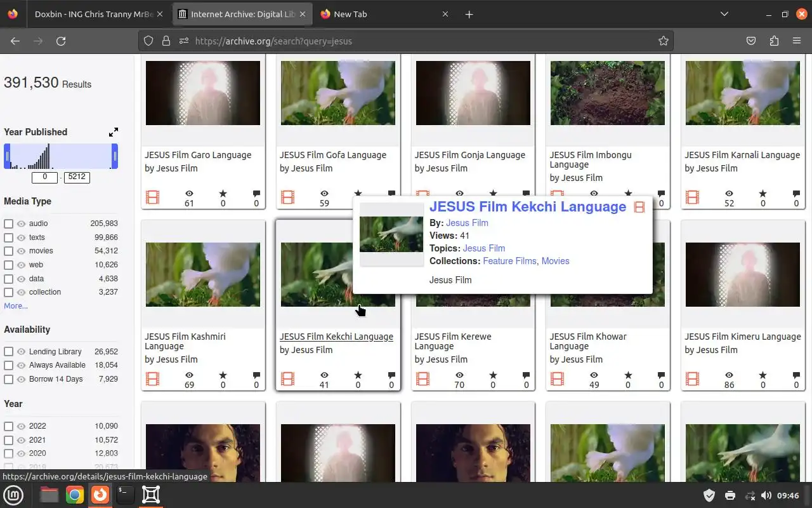Hide 2021 results with the eye icon
The image size is (812, 508).
(21, 440)
